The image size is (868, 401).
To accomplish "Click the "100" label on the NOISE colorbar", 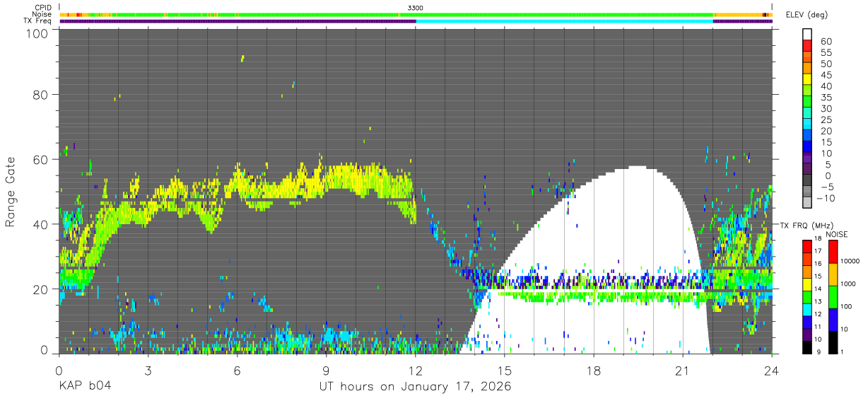I will [845, 308].
